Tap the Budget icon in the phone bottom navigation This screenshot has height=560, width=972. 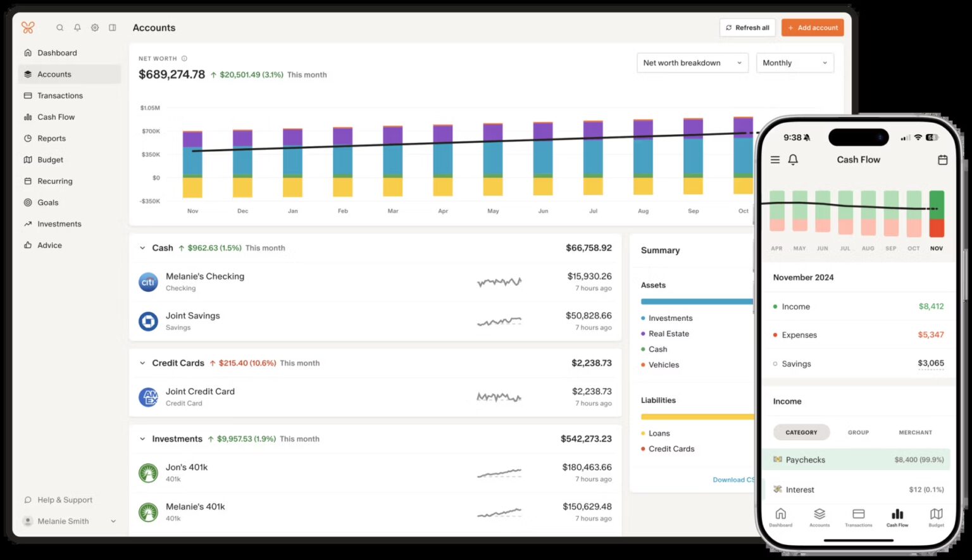click(935, 518)
